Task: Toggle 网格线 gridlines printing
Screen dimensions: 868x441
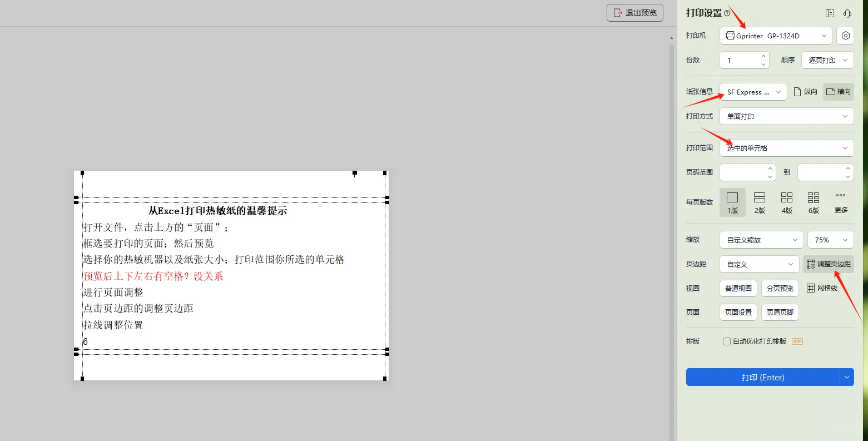Action: pos(822,288)
